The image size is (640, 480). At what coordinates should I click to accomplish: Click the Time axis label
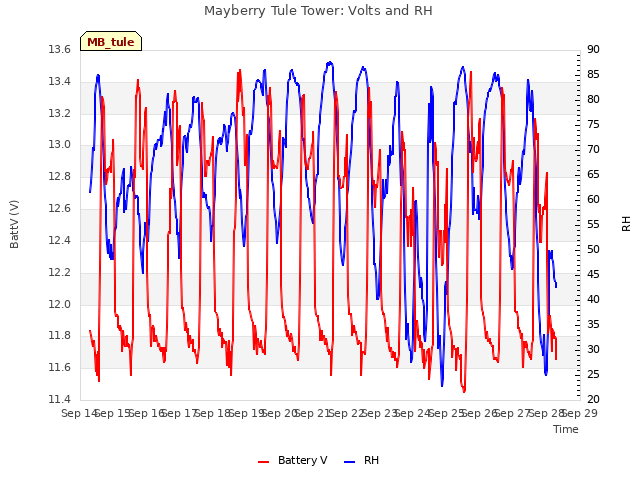(x=566, y=429)
